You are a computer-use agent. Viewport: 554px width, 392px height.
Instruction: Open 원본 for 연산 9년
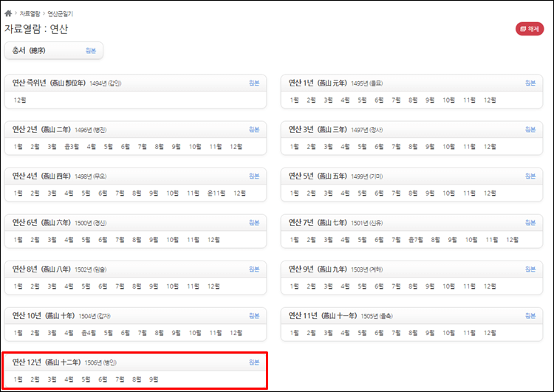pos(530,269)
